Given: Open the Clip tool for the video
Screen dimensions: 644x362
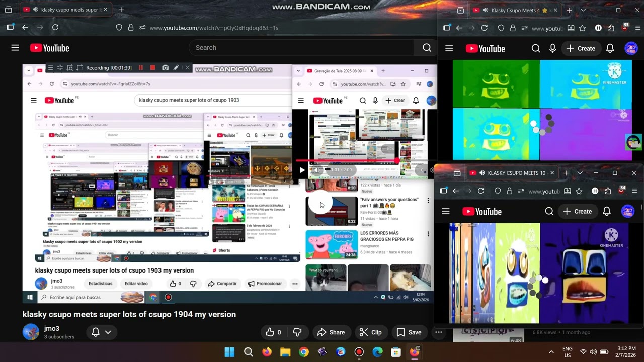Looking at the screenshot, I should click(x=370, y=332).
